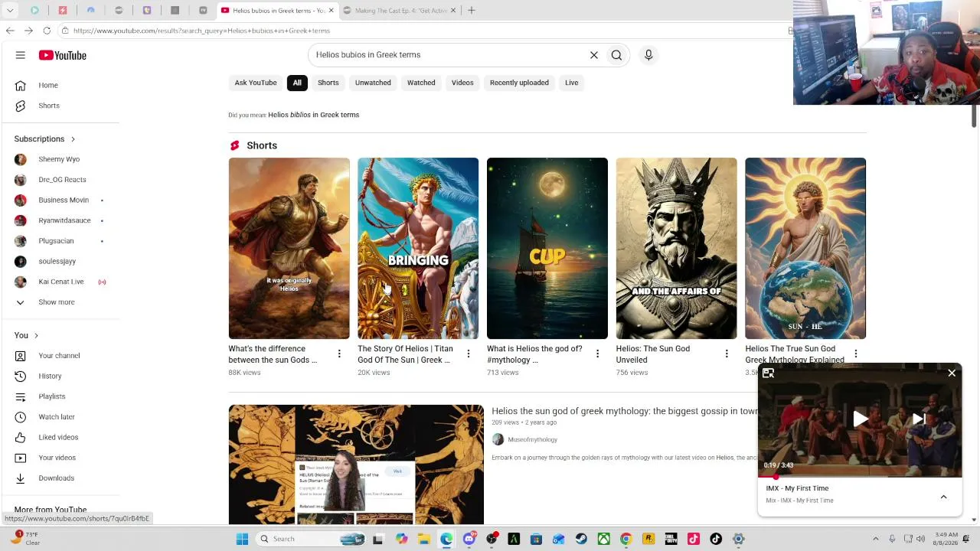Close the miniplayer
980x551 pixels.
coord(952,373)
